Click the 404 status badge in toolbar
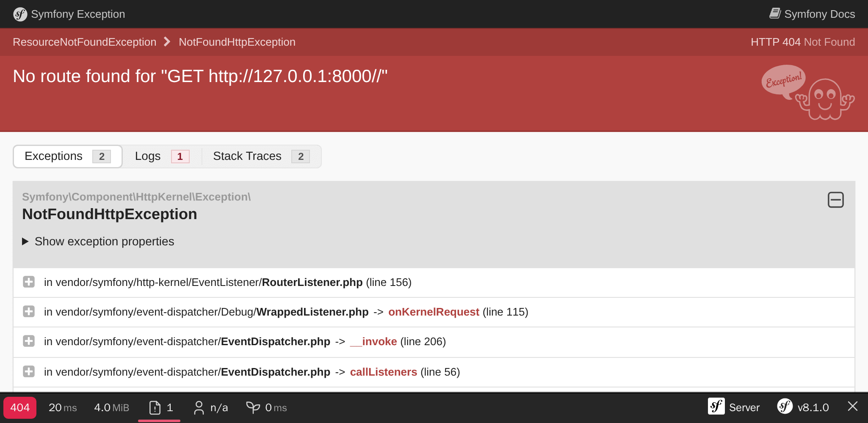868x423 pixels. click(20, 408)
